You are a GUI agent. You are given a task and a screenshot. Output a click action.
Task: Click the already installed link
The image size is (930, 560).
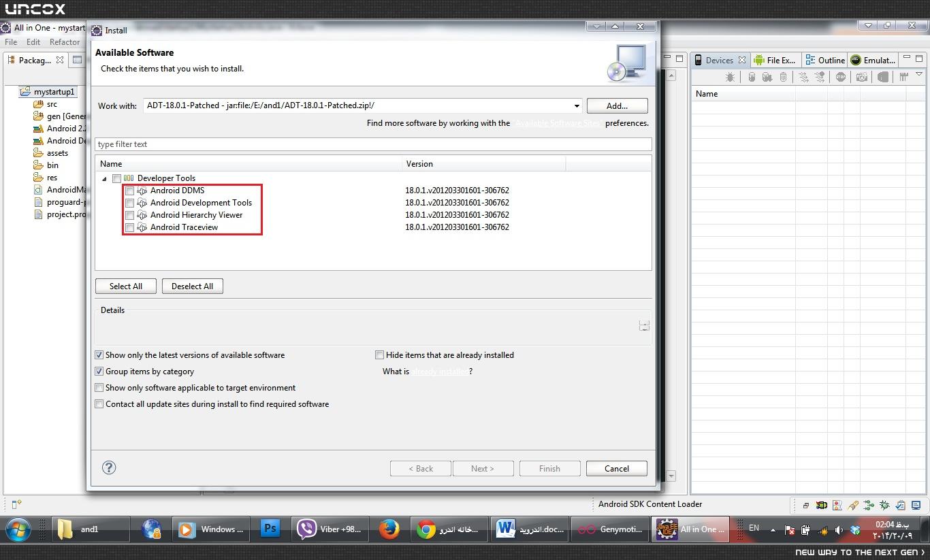(439, 372)
